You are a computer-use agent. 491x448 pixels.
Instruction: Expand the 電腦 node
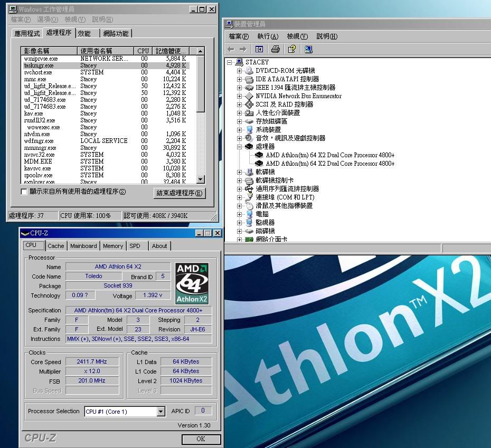239,214
